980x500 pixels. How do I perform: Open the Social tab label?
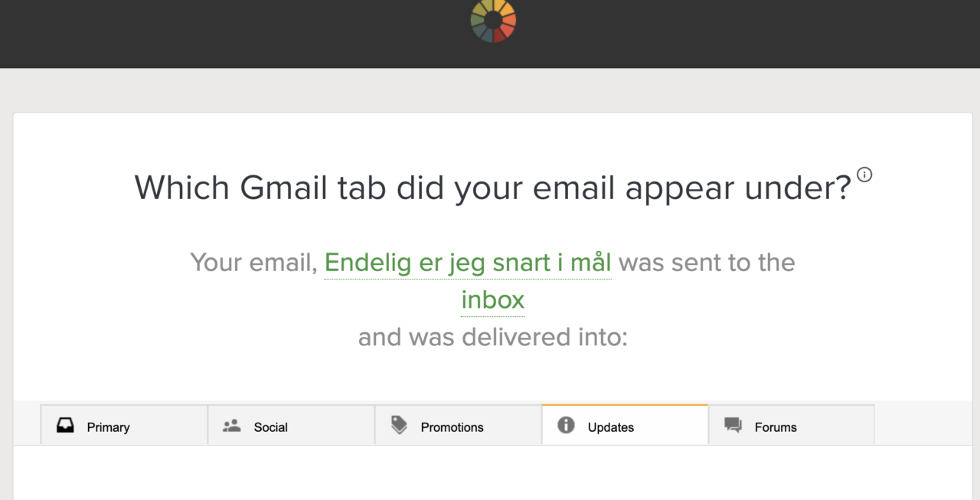coord(271,427)
